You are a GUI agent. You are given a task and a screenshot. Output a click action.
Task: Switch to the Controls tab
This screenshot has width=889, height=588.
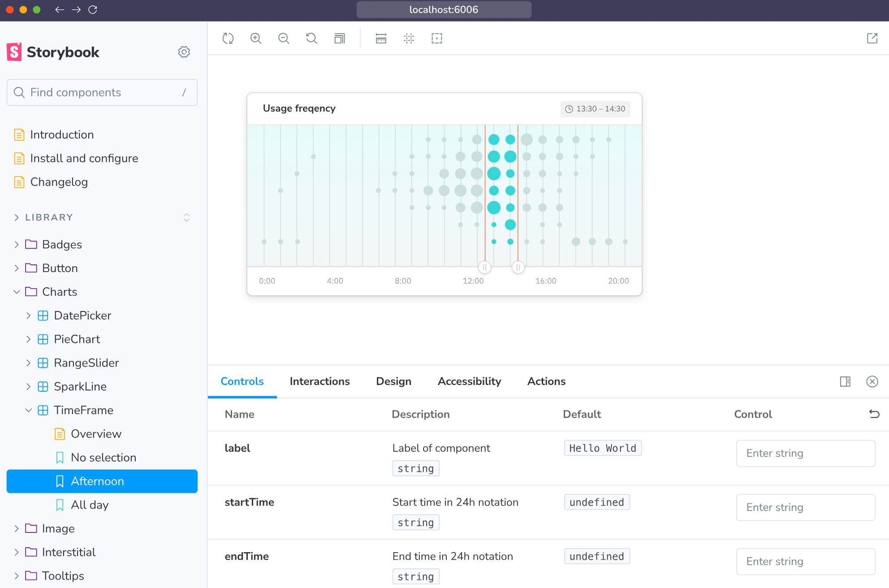242,381
